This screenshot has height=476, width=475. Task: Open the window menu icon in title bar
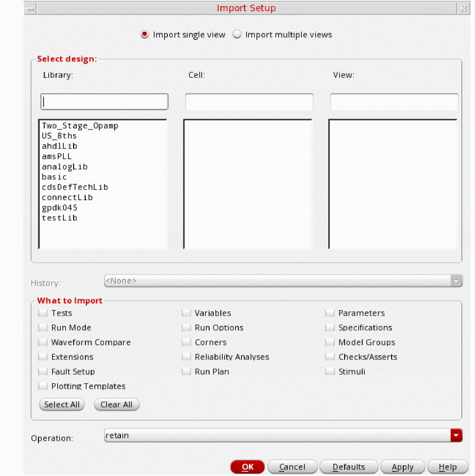point(30,8)
